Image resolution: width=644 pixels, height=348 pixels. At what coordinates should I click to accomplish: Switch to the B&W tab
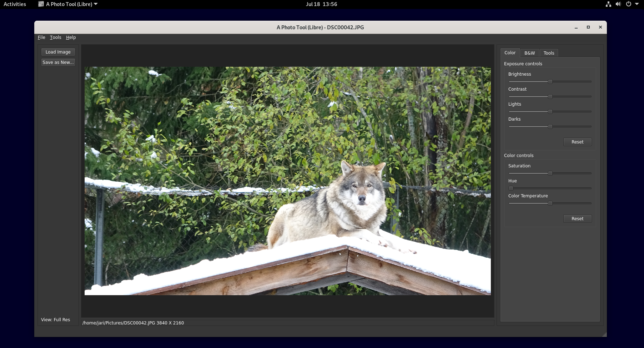coord(529,53)
